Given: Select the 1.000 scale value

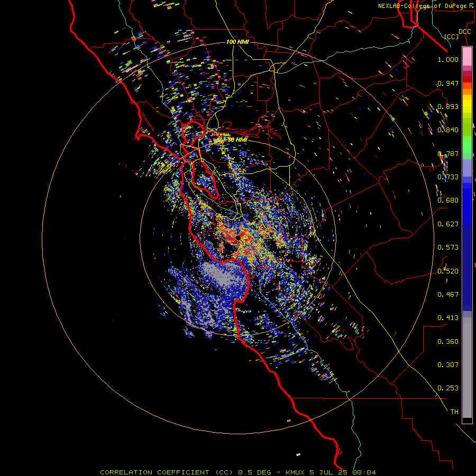Looking at the screenshot, I should tap(448, 59).
